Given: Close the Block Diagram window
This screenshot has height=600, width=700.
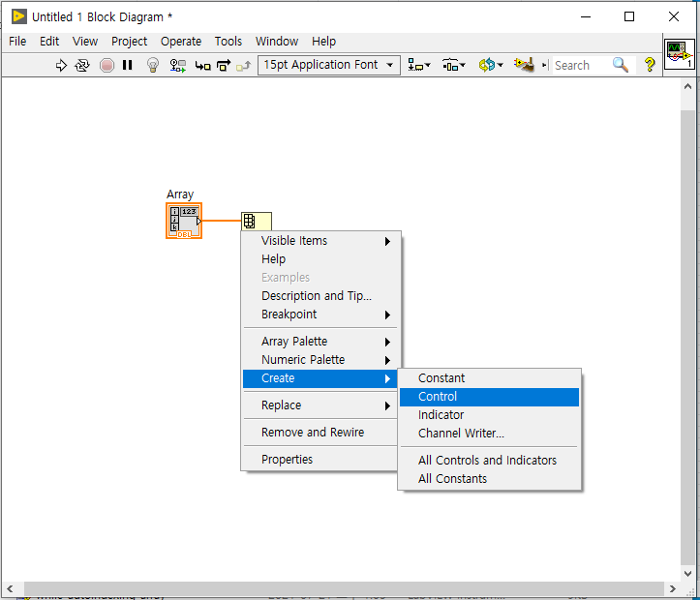Looking at the screenshot, I should 674,17.
